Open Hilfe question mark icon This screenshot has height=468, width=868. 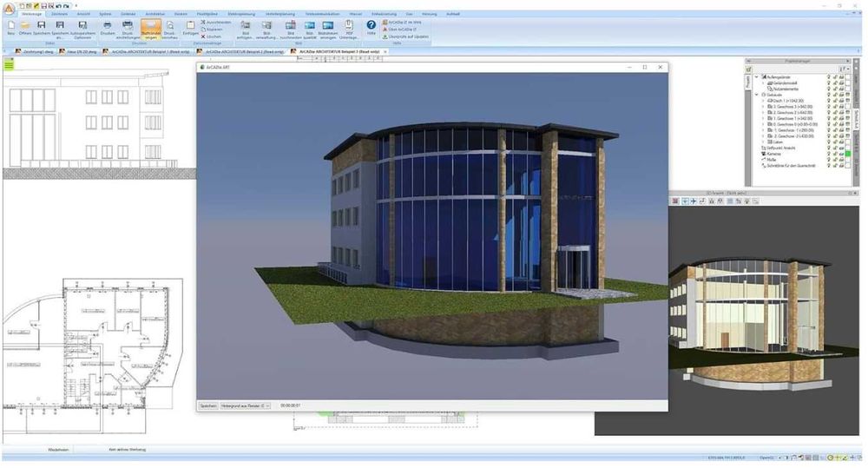coord(371,27)
